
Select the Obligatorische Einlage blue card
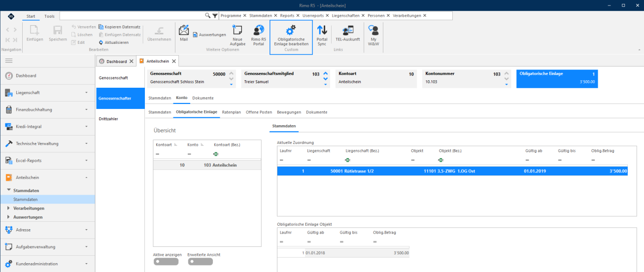point(557,79)
